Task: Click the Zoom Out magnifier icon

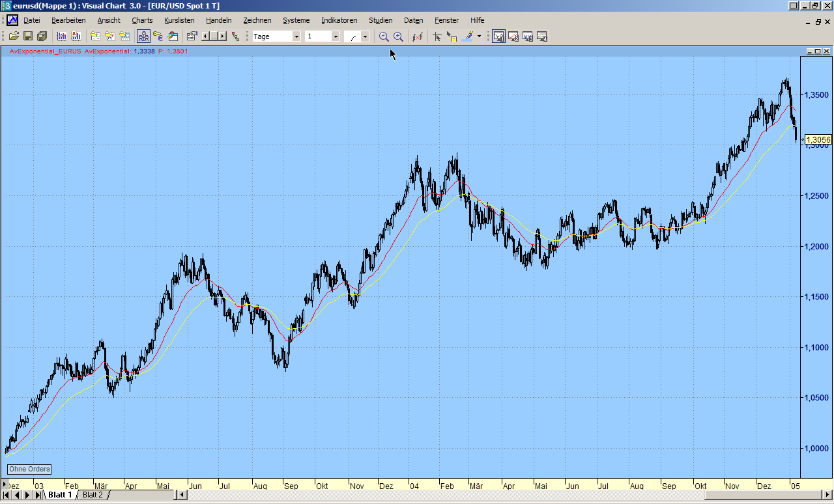Action: click(384, 36)
